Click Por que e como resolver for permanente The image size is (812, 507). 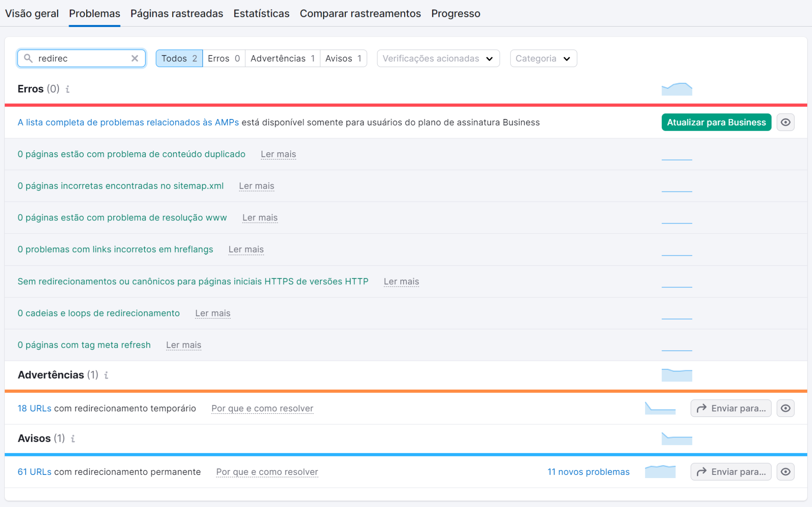pyautogui.click(x=267, y=472)
